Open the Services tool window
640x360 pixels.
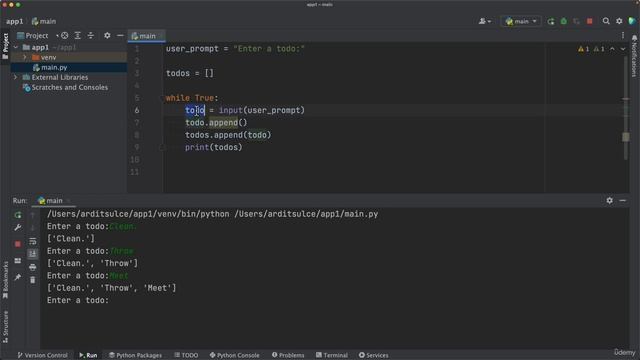[373, 355]
